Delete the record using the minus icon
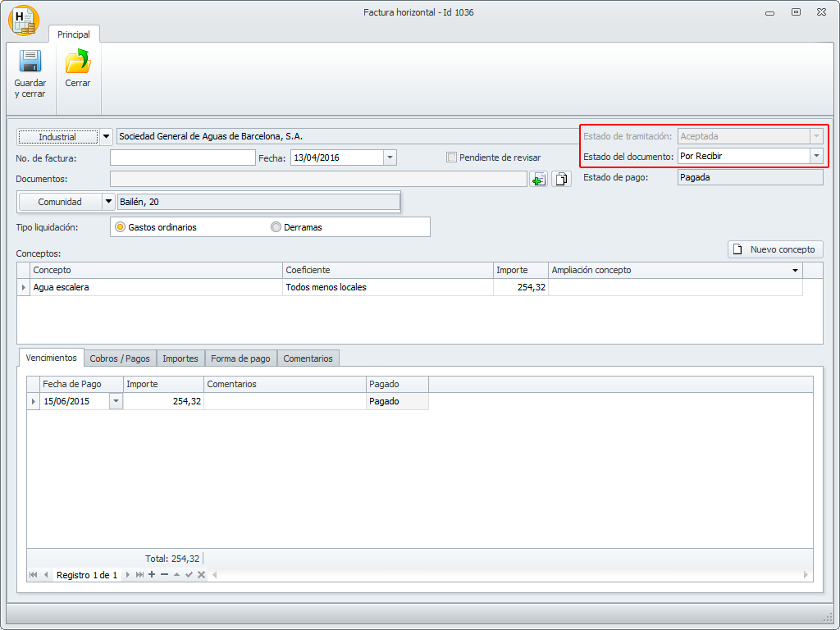Viewport: 840px width, 630px height. (164, 575)
